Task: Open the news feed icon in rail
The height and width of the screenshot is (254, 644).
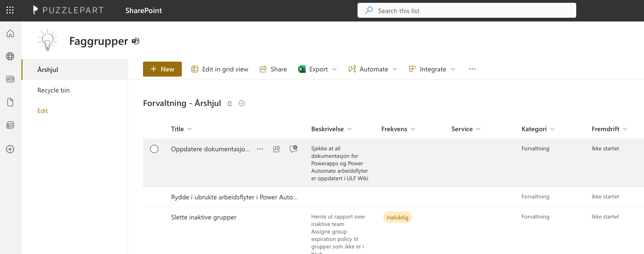Action: coord(10,79)
